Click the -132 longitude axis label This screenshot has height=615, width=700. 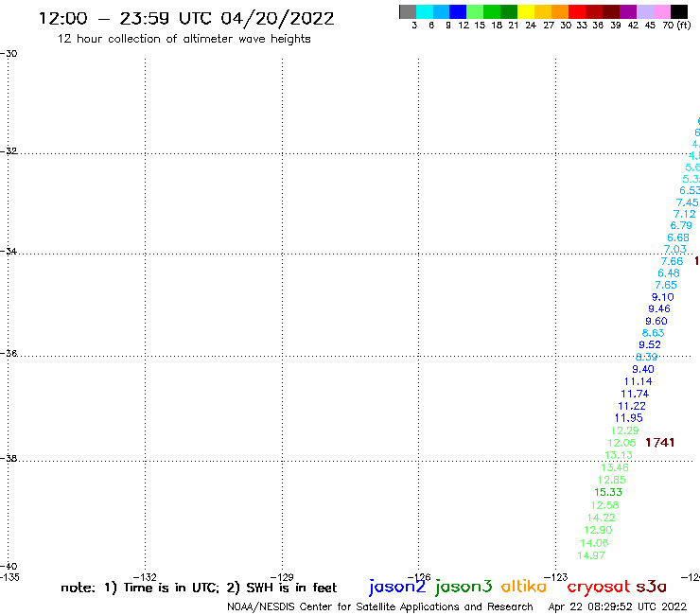(145, 577)
